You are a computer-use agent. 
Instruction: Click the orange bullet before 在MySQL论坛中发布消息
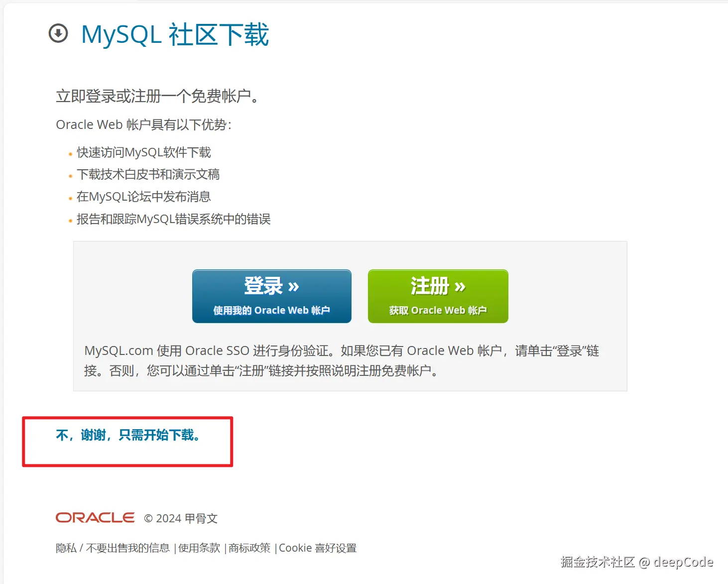click(70, 199)
